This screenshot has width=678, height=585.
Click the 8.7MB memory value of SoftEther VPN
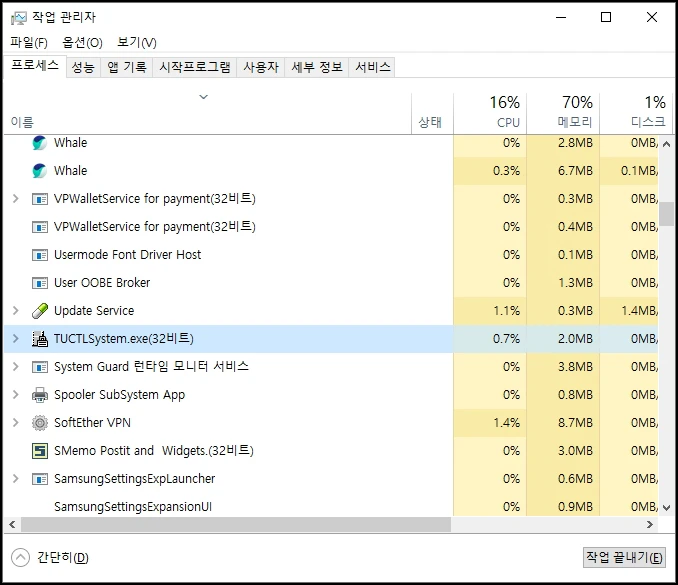click(575, 423)
